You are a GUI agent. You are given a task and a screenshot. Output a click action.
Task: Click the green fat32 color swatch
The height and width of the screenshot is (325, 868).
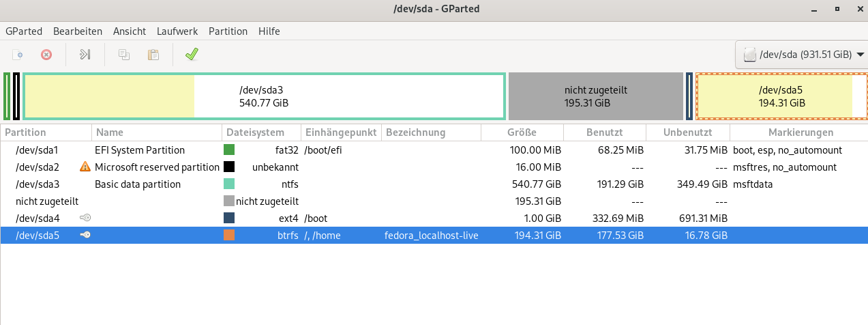tap(229, 150)
